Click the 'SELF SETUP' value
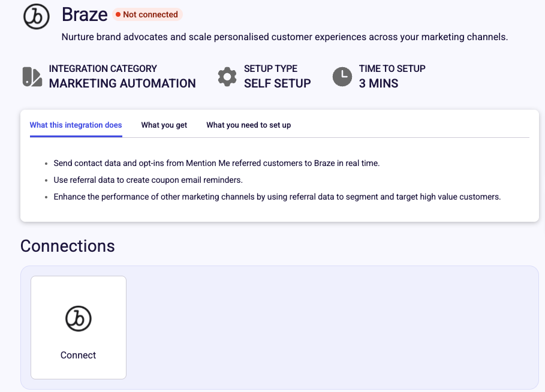Screen dimensions: 545x392 (278, 83)
